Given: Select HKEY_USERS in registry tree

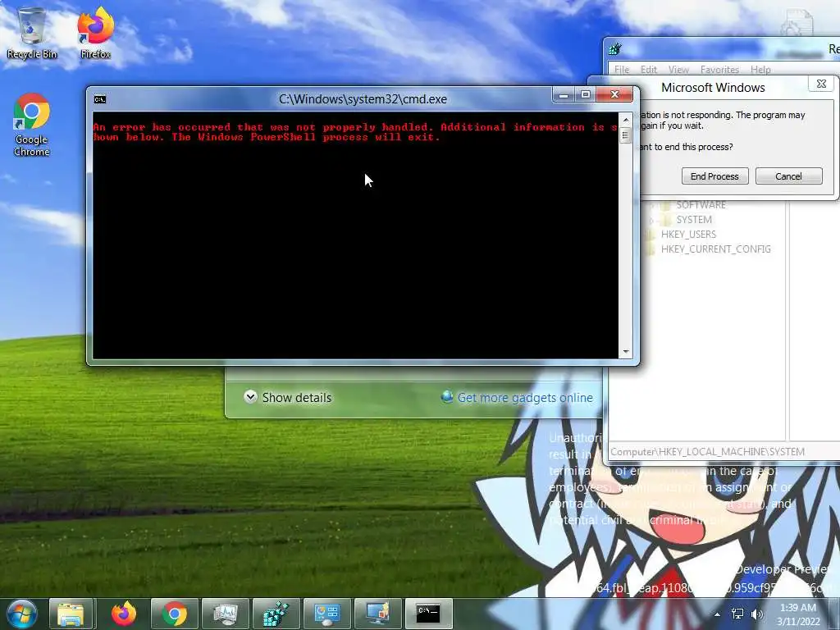Looking at the screenshot, I should [688, 235].
